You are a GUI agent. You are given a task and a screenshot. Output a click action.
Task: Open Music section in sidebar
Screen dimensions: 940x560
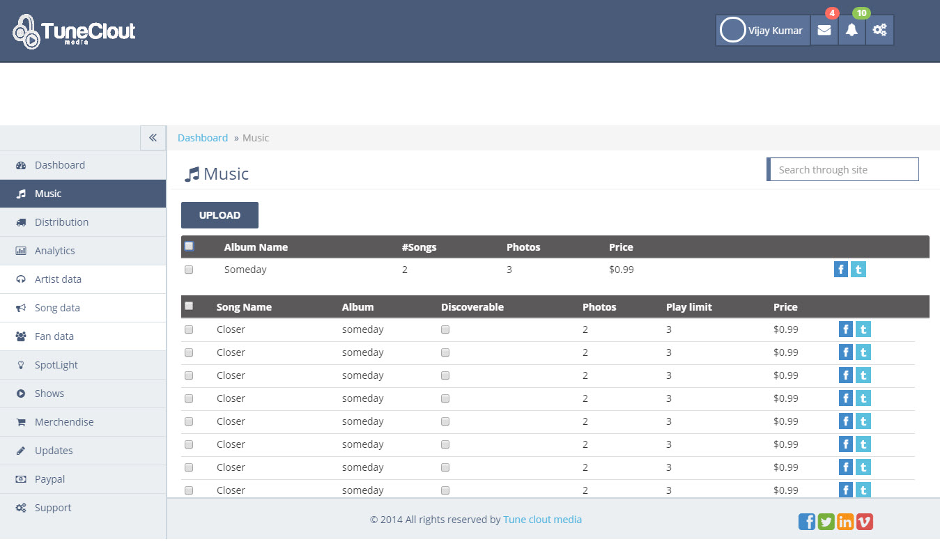83,194
